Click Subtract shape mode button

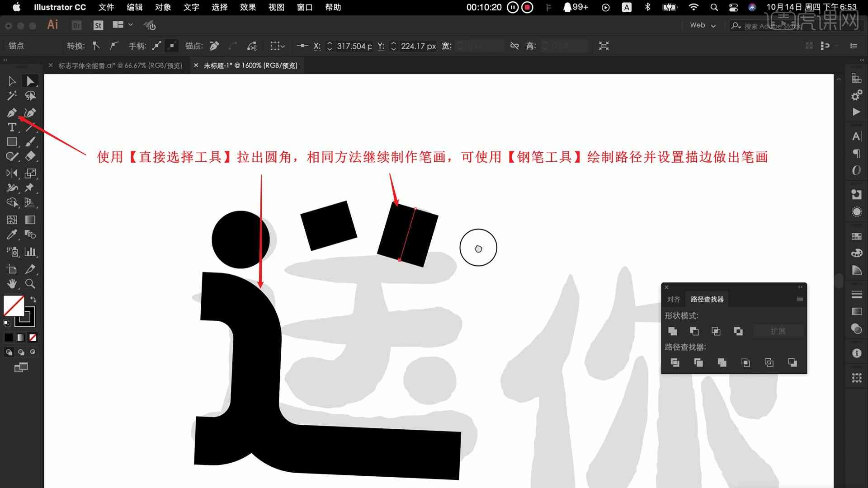tap(693, 331)
